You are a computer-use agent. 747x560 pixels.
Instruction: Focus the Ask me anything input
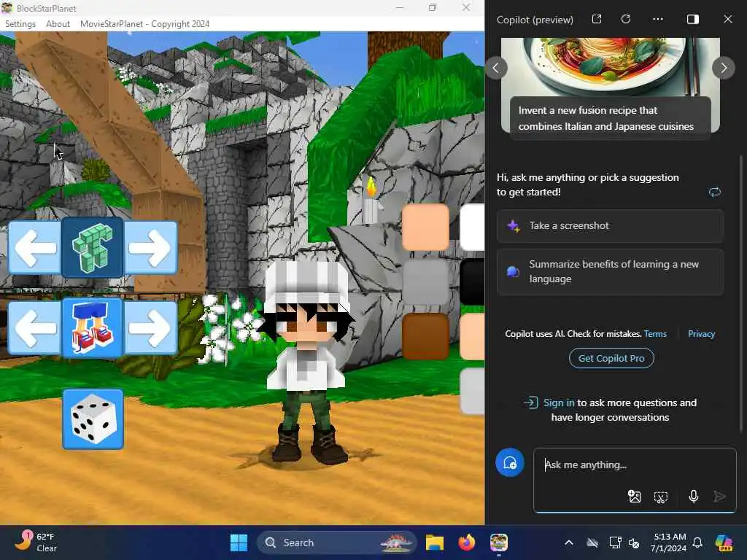pyautogui.click(x=635, y=464)
